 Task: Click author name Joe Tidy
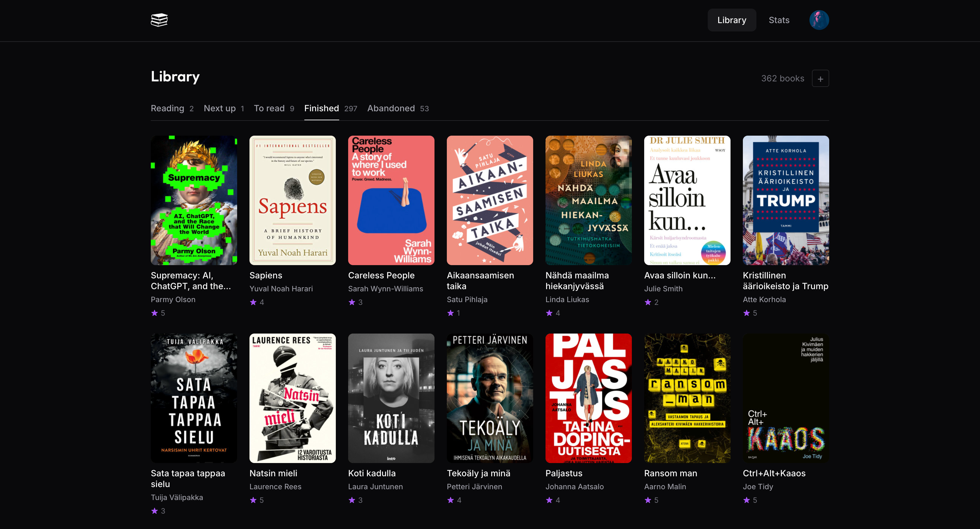click(x=758, y=486)
